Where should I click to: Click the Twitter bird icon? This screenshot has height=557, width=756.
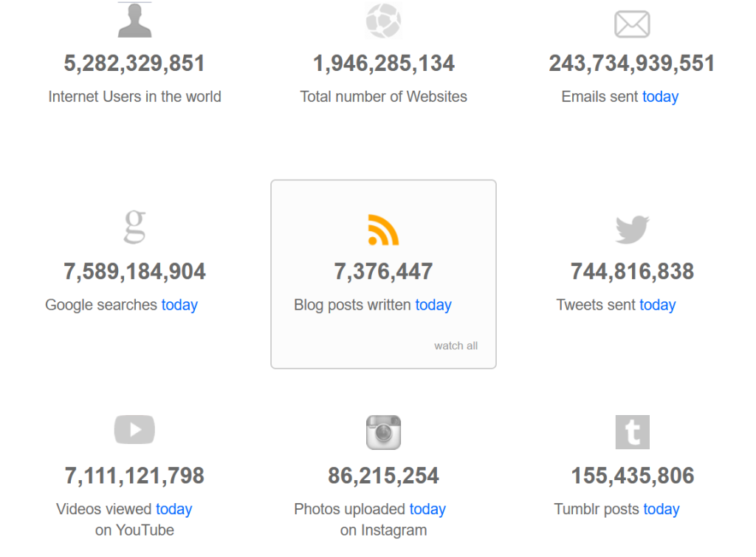(x=632, y=229)
